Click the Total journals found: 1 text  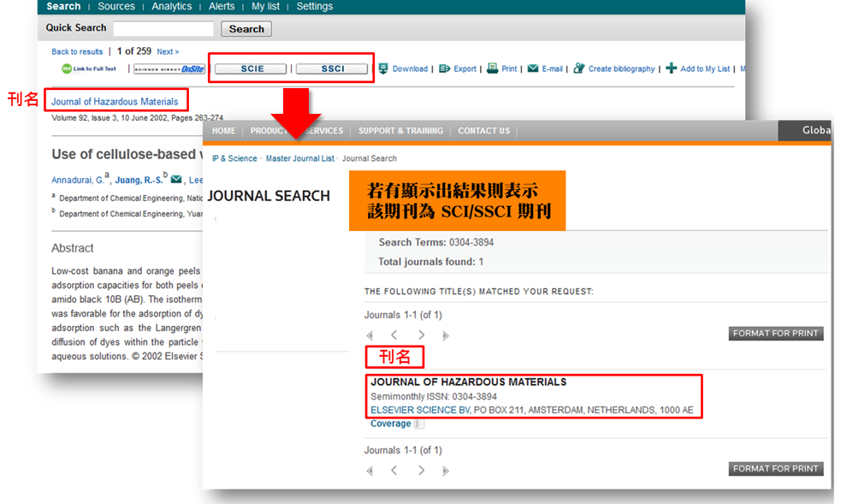click(x=430, y=262)
